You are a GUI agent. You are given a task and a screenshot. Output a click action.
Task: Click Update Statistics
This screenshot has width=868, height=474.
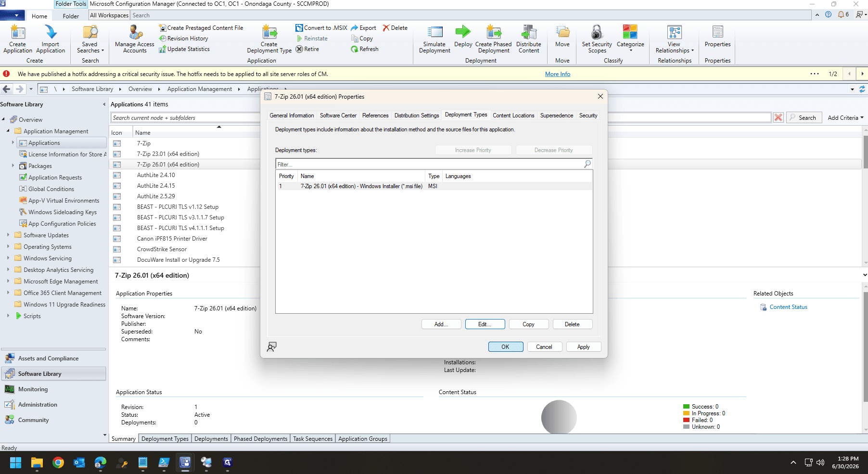coord(184,49)
